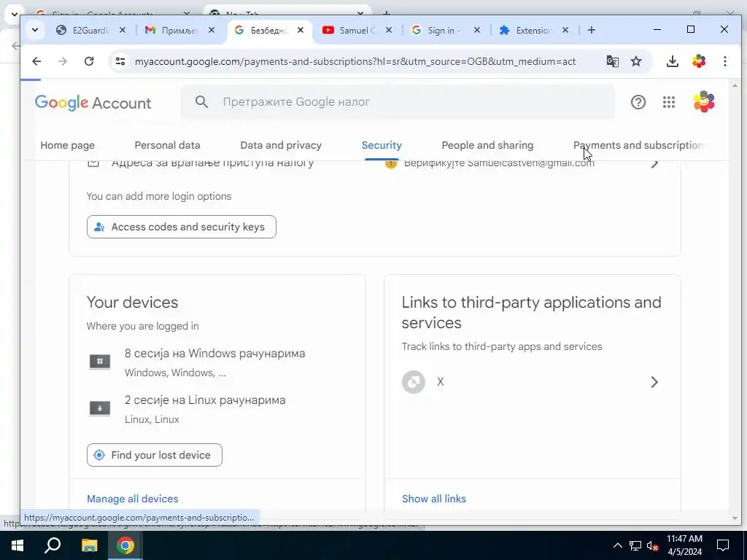Click the Linux sessions device icon
Image resolution: width=747 pixels, height=560 pixels.
99,408
